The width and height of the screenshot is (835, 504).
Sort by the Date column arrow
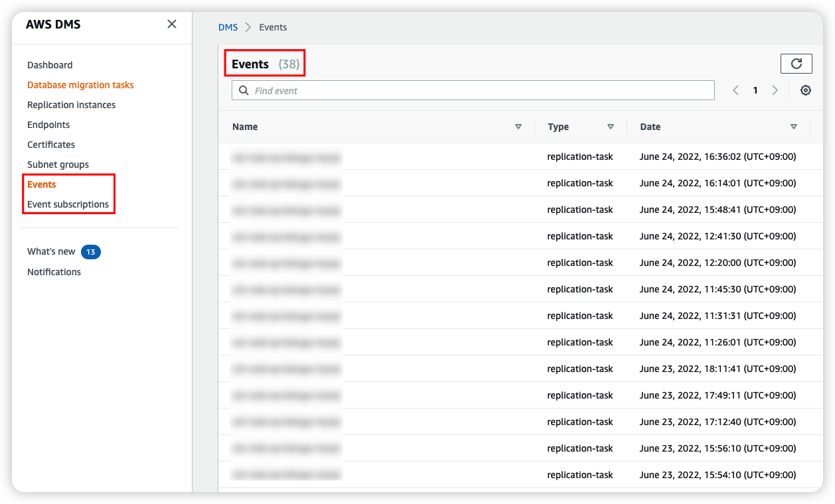click(x=794, y=127)
